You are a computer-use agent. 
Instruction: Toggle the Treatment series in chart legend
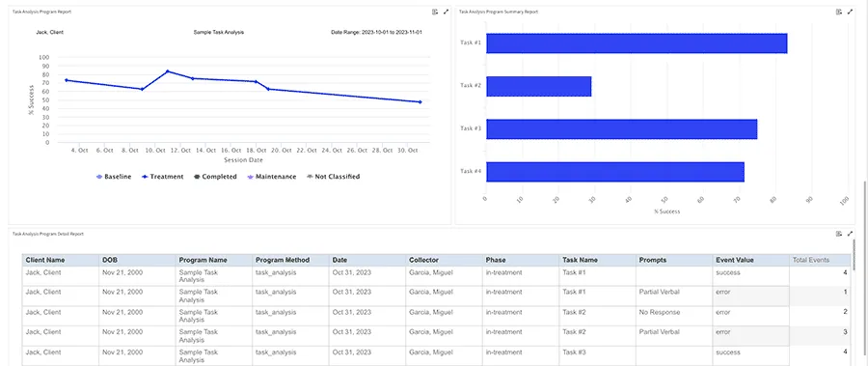tap(162, 177)
